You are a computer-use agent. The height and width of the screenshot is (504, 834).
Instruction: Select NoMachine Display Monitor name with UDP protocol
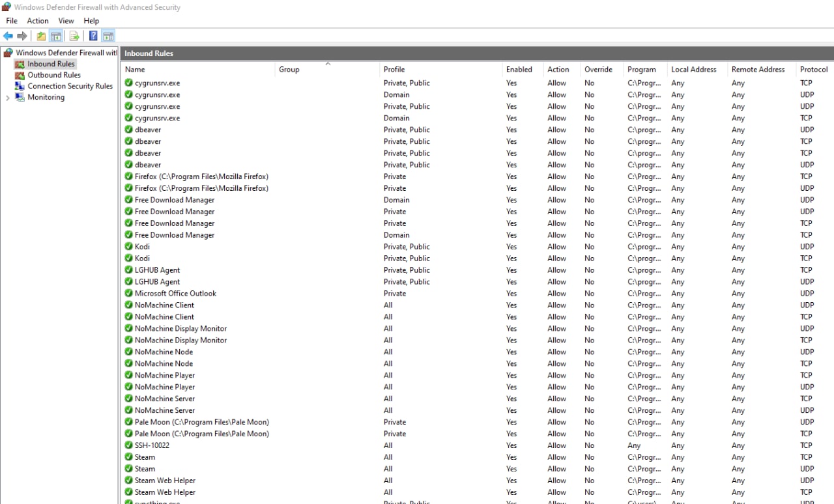click(180, 328)
